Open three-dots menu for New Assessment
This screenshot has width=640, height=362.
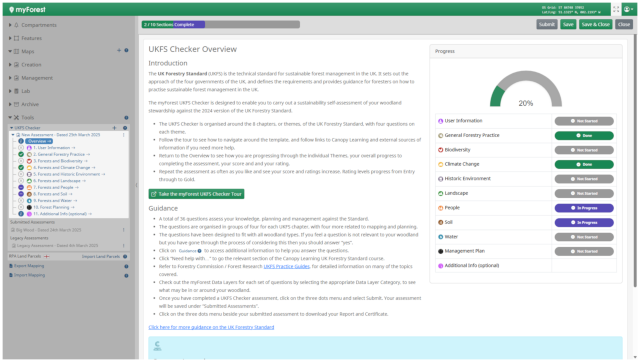(124, 135)
